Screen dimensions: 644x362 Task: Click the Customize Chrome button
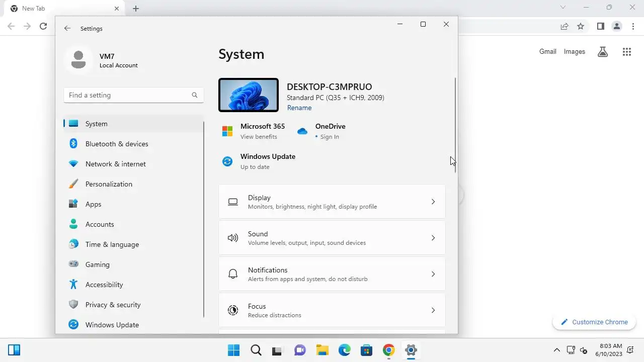(594, 322)
